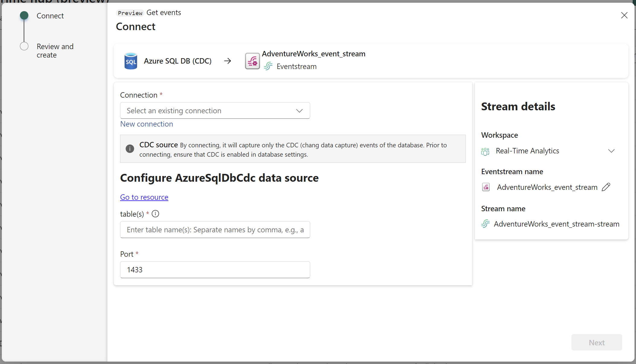Click the stream icon beside AdventureWorks_event_stream-stream
The height and width of the screenshot is (364, 636).
pos(485,224)
